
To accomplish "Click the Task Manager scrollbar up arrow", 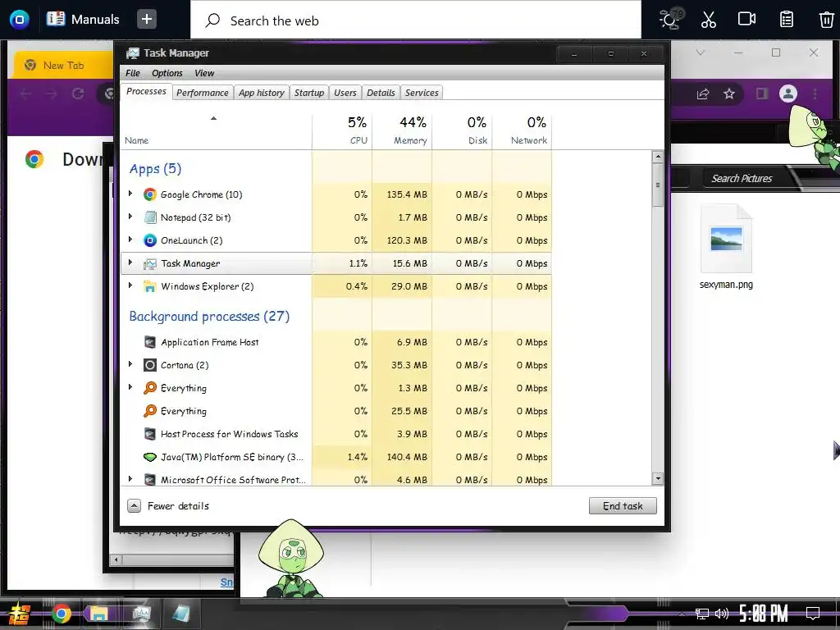I will pos(658,157).
